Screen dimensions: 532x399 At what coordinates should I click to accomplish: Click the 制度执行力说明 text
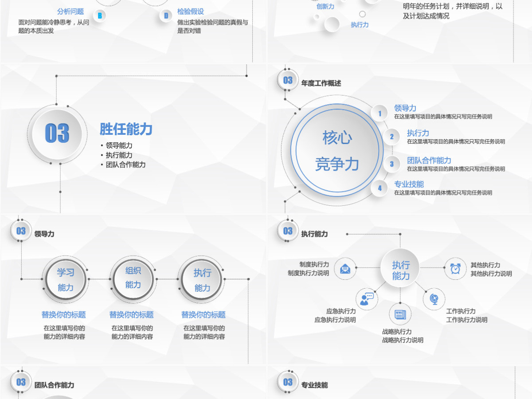click(x=308, y=273)
